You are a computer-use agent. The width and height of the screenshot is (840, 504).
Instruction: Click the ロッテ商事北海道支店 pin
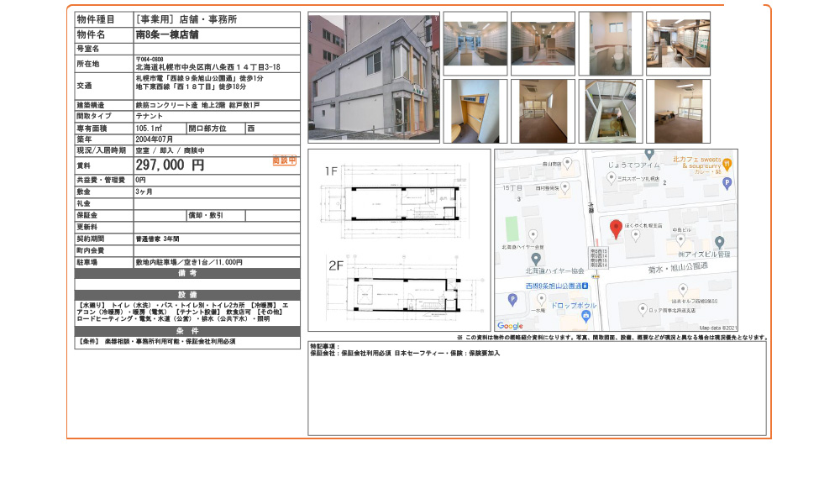click(643, 307)
